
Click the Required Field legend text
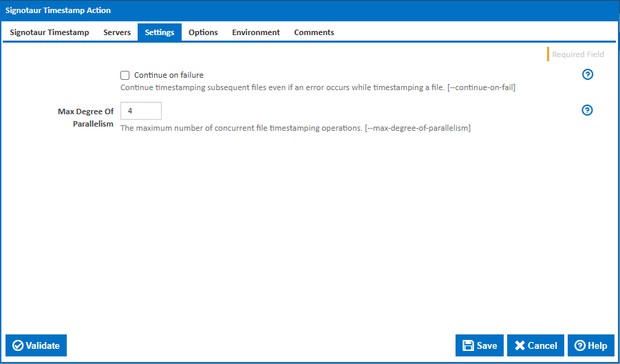pos(578,54)
